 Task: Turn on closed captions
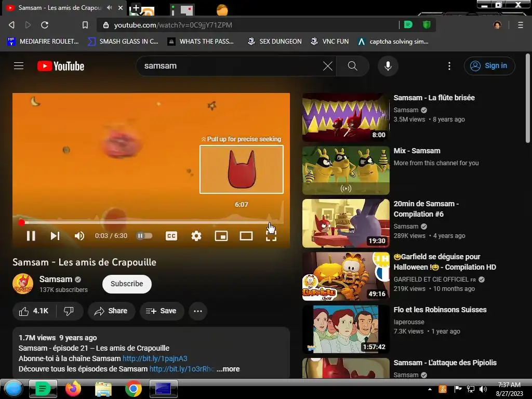coord(171,236)
